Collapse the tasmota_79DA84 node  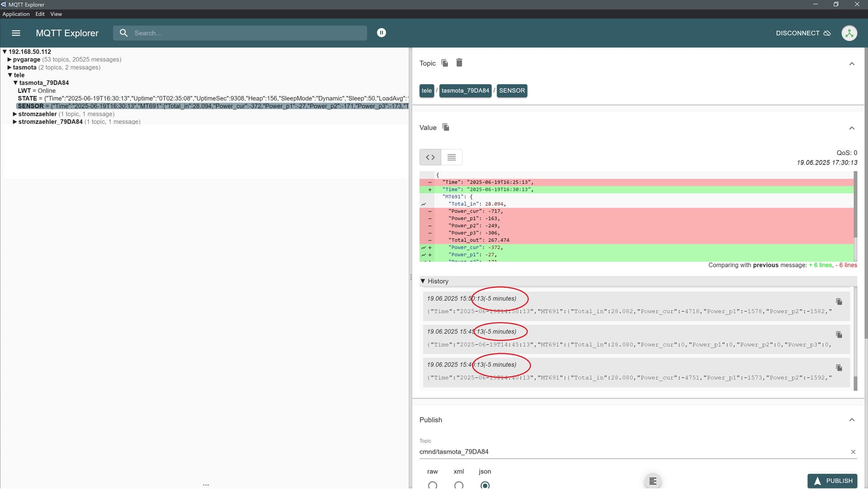15,83
